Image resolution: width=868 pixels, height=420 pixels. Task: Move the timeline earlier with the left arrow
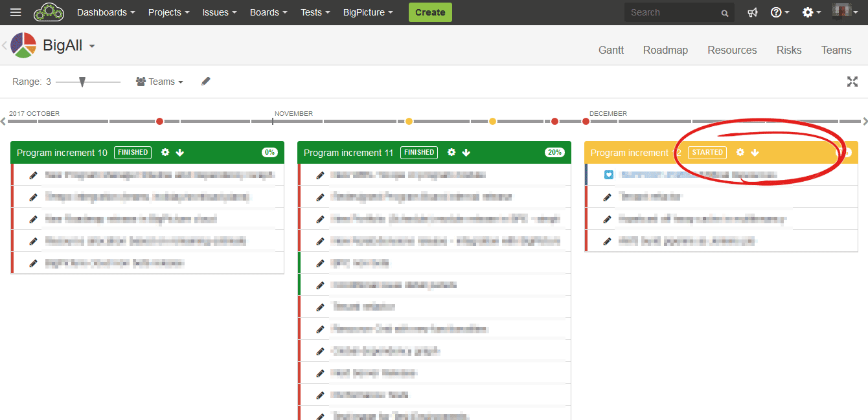point(3,121)
